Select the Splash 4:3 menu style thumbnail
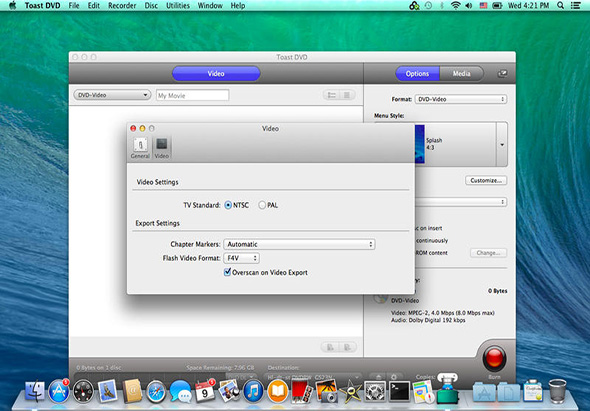Screen dimensions: 590x411 tap(419, 145)
